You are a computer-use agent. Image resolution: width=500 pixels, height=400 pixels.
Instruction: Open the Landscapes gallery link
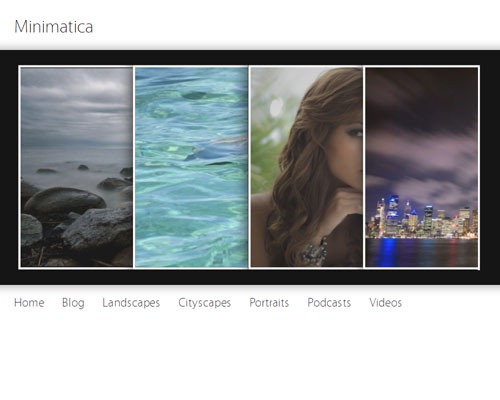tap(131, 303)
